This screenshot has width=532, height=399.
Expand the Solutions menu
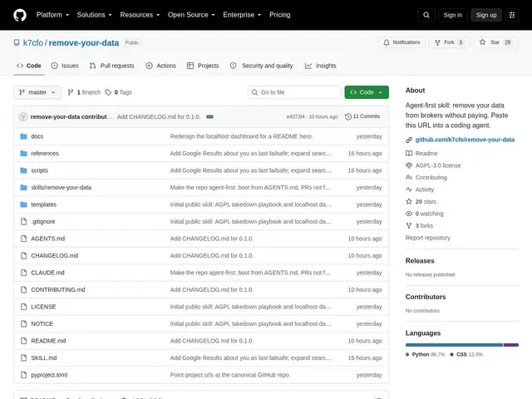pos(94,15)
